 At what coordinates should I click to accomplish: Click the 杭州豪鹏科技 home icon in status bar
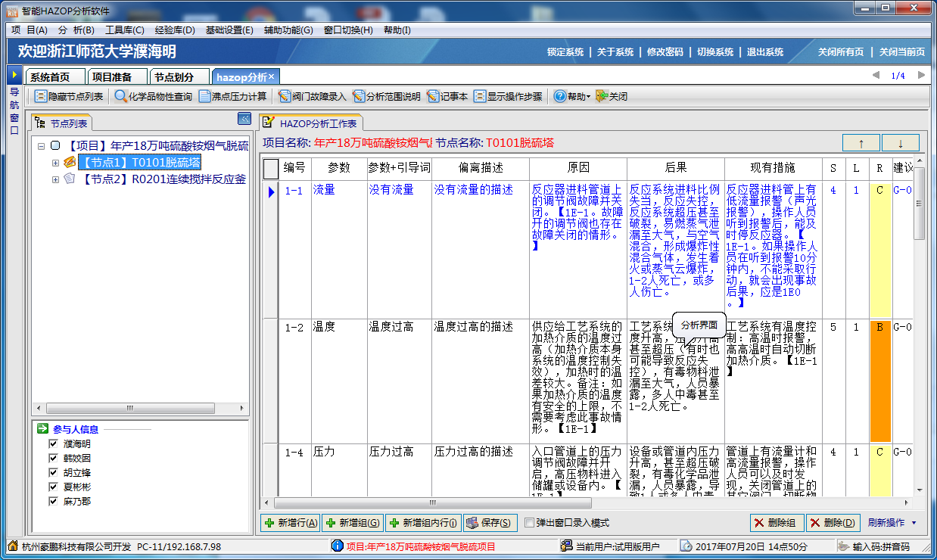point(14,546)
